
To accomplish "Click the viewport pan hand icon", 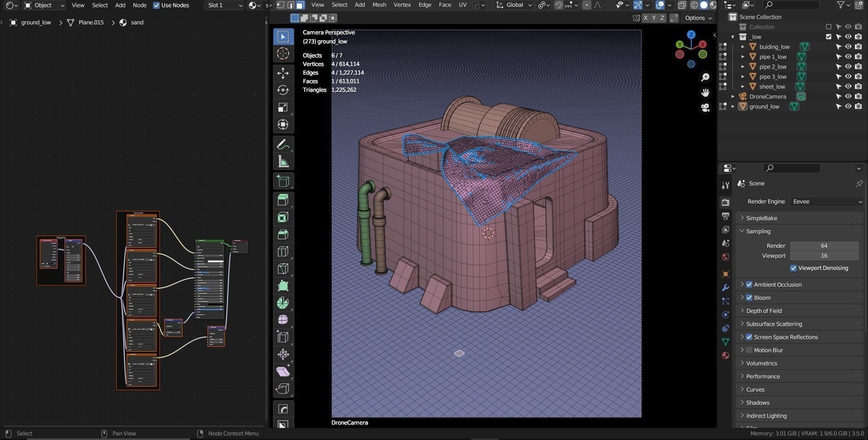I will (705, 92).
